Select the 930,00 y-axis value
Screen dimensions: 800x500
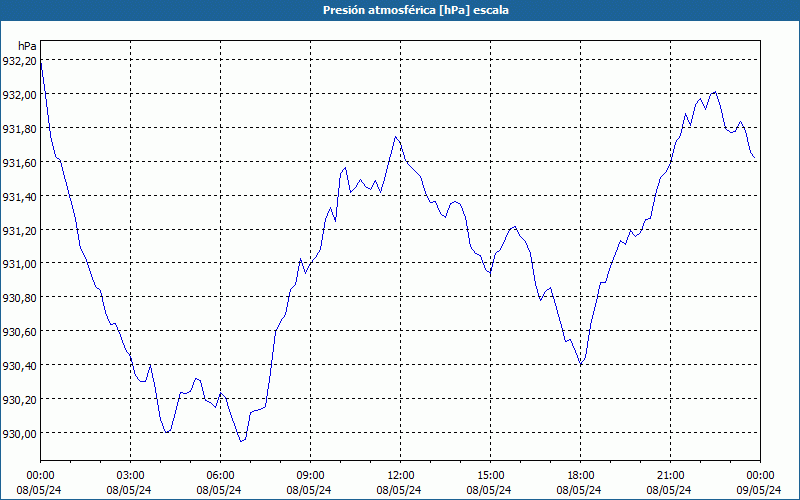point(19,434)
